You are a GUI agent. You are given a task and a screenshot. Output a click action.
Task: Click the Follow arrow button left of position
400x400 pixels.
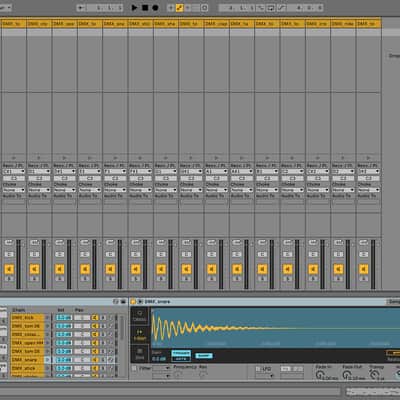click(x=80, y=8)
